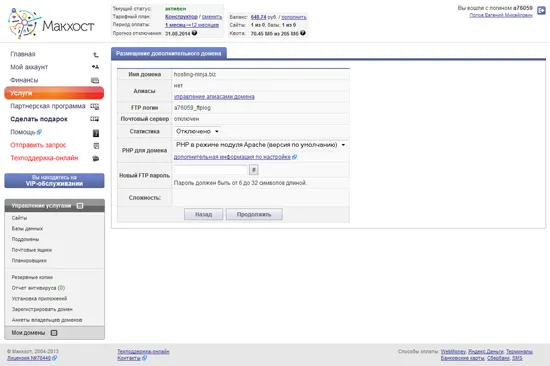550x366 pixels.
Task: Click the home icon beside Главная
Action: click(x=95, y=54)
